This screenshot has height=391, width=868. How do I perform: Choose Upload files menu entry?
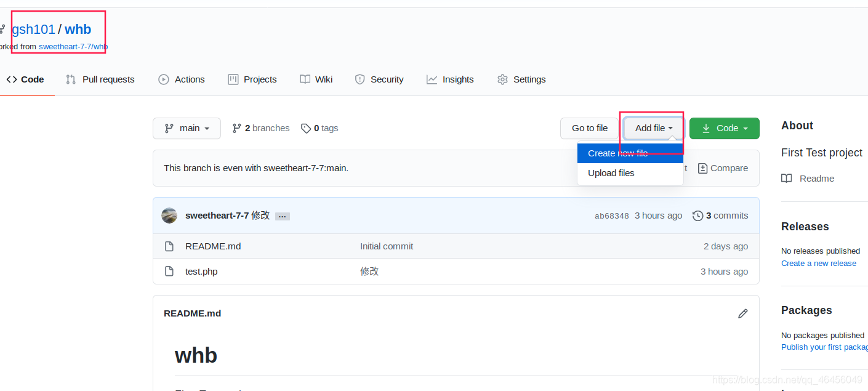coord(630,173)
